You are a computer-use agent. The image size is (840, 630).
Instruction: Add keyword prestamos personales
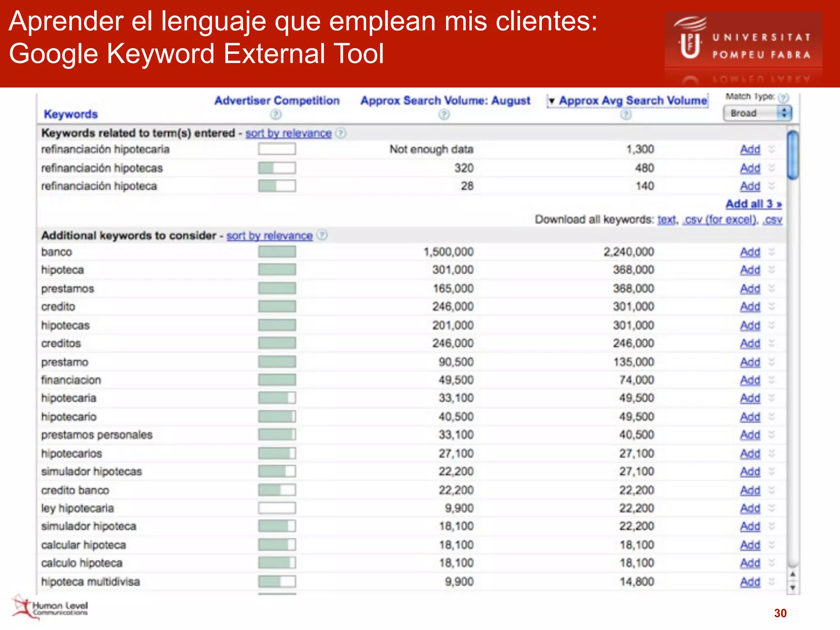tap(750, 435)
